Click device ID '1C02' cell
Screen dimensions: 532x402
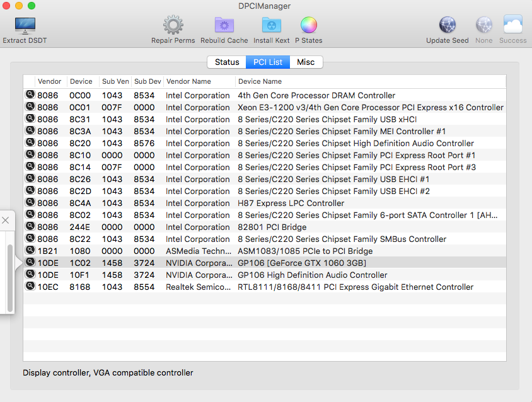click(80, 263)
